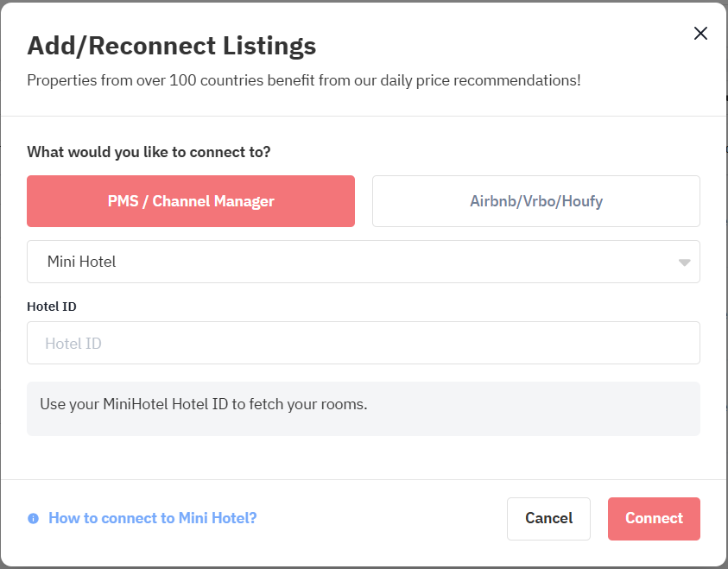Viewport: 728px width, 569px height.
Task: Click the Hotel ID placeholder text
Action: point(73,344)
